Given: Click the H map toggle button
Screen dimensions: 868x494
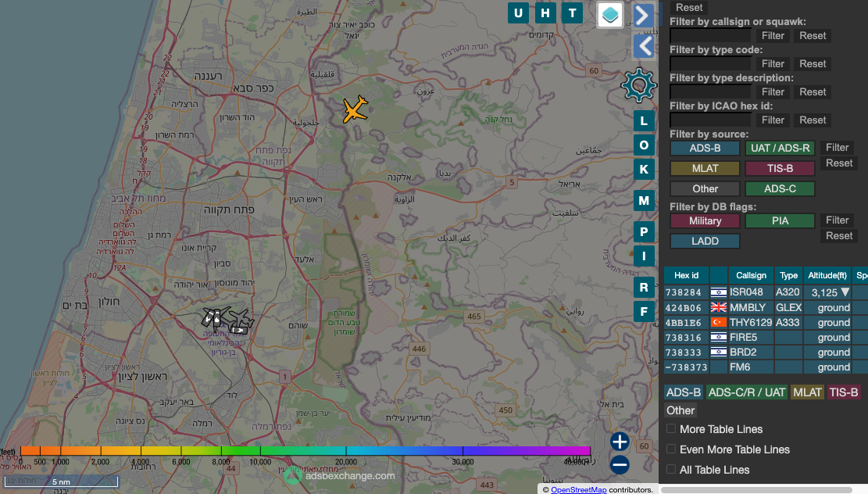Looking at the screenshot, I should coord(545,13).
